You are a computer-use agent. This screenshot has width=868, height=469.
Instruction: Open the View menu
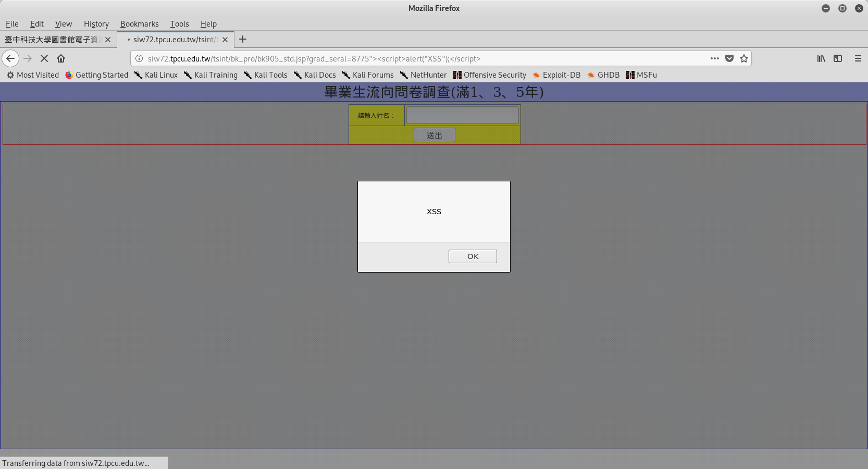click(64, 24)
